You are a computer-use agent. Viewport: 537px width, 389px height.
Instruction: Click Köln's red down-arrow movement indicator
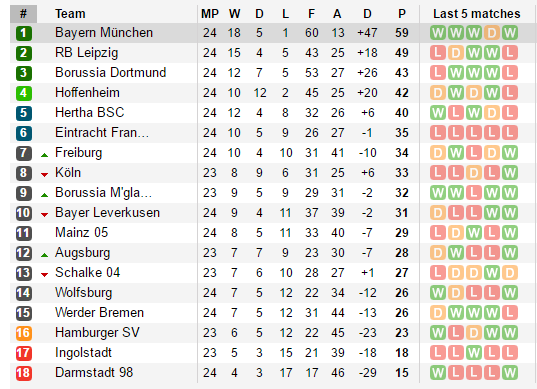click(x=44, y=175)
